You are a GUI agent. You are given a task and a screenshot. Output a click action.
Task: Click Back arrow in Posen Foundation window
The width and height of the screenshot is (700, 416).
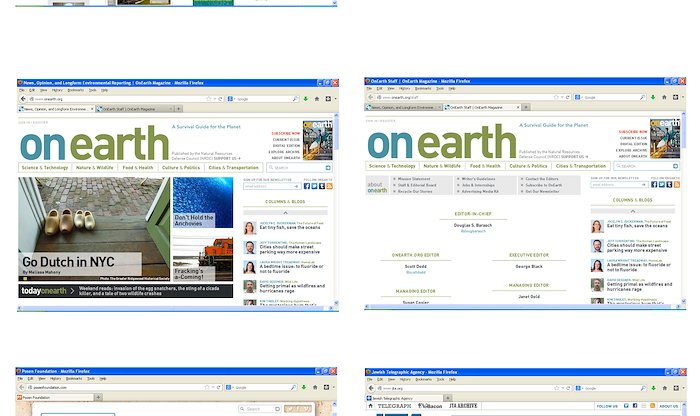[x=21, y=387]
